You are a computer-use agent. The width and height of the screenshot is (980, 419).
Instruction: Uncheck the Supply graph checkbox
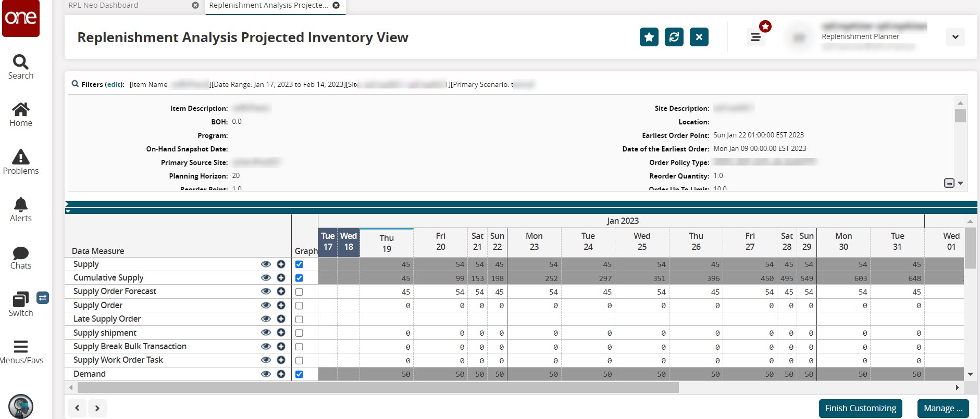(x=299, y=264)
